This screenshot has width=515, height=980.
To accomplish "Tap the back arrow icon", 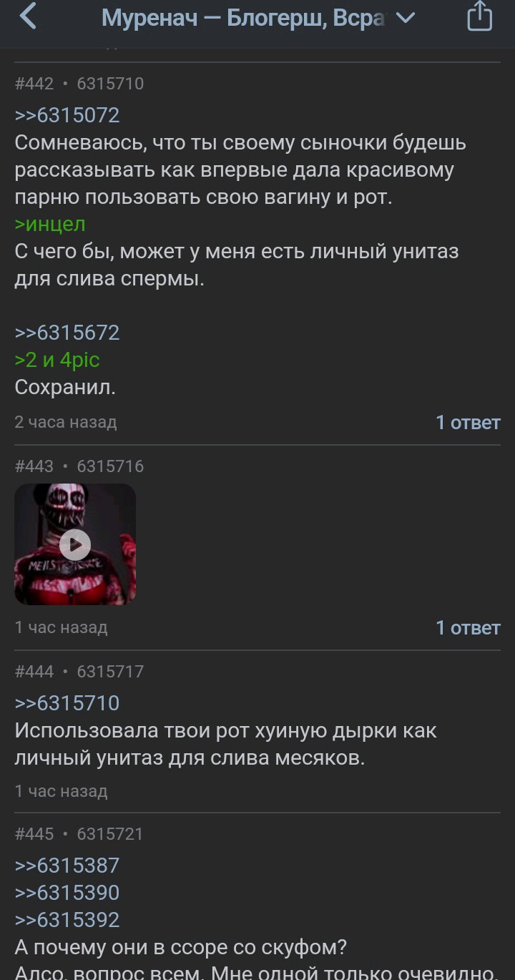I will coord(27,16).
